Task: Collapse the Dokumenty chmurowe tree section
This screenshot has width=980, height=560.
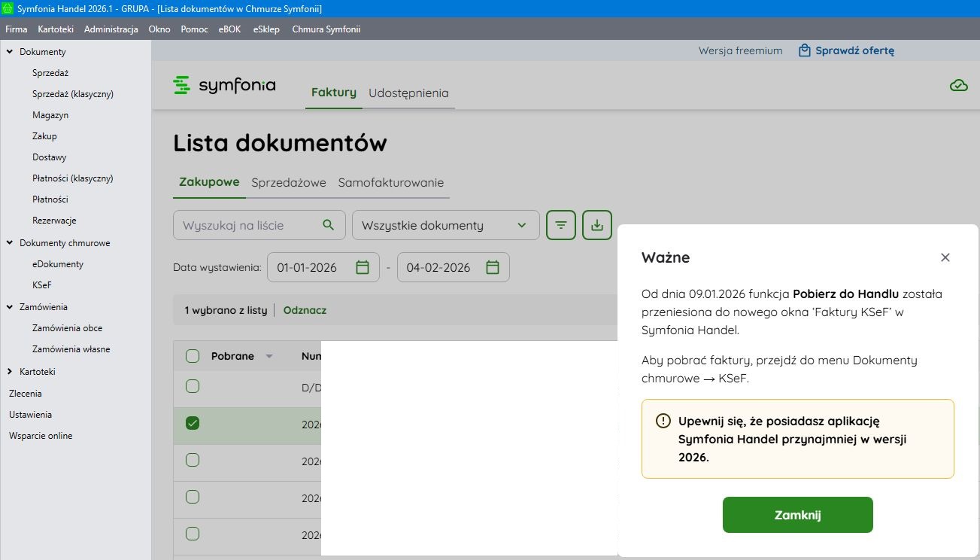Action: (10, 243)
